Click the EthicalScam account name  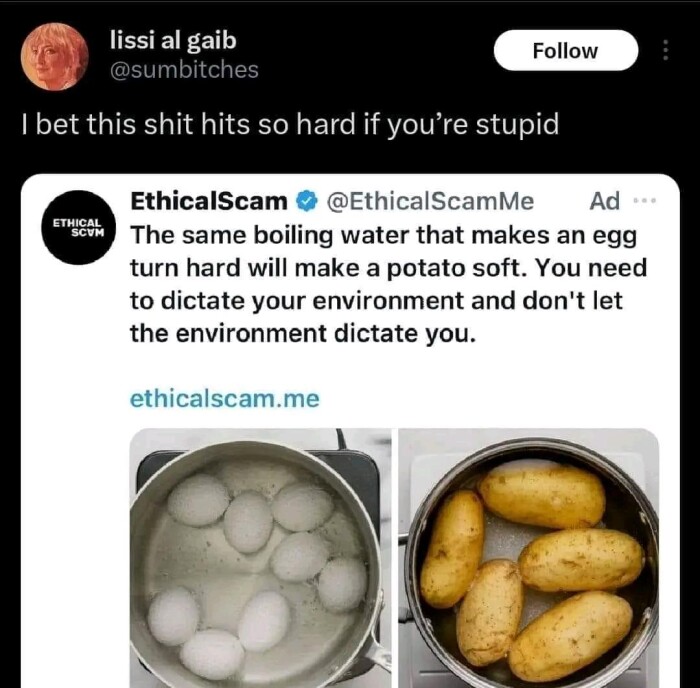click(x=209, y=202)
